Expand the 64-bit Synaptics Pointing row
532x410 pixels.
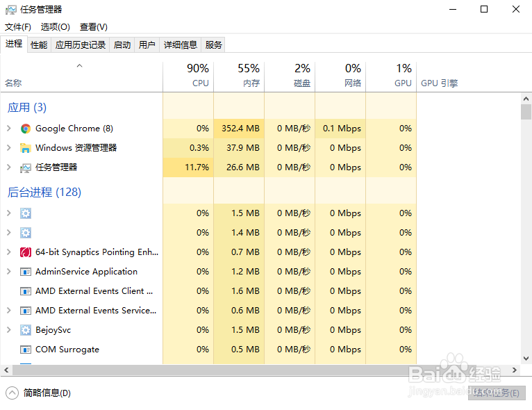pyautogui.click(x=9, y=252)
